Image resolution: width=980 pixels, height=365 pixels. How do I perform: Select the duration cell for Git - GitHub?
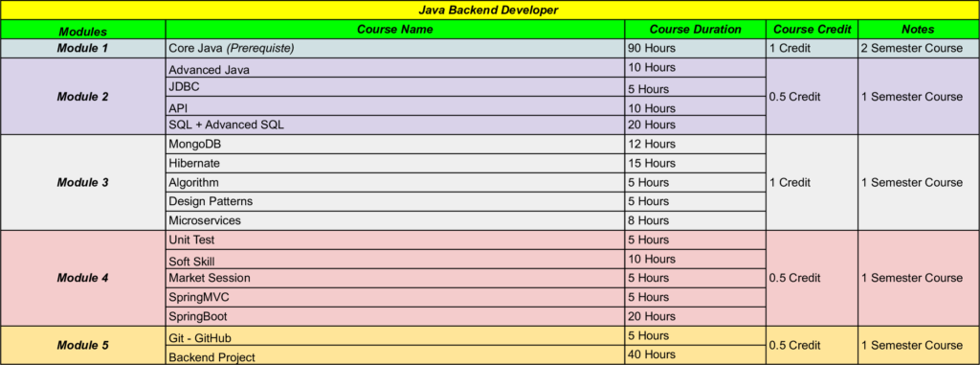[696, 335]
